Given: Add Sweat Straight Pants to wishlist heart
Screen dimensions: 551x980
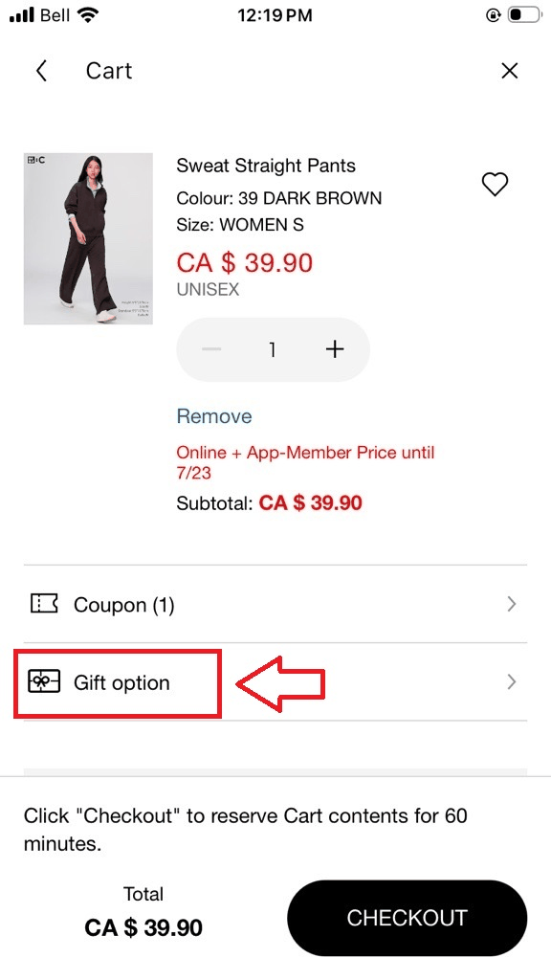Looking at the screenshot, I should point(495,185).
